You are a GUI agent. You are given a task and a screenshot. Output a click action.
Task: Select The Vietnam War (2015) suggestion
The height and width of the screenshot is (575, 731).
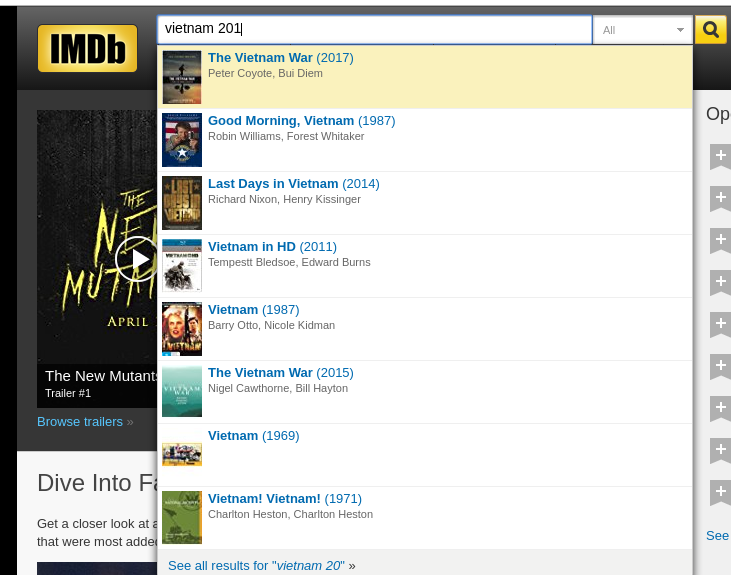425,392
